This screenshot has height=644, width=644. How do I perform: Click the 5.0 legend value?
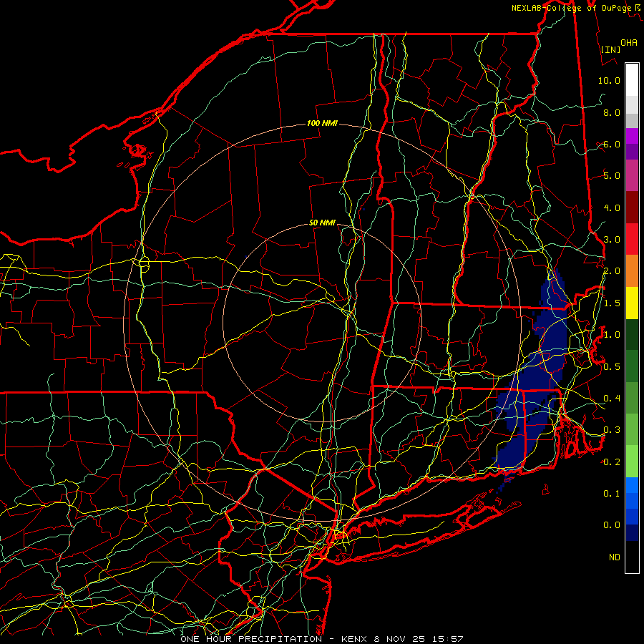[x=612, y=176]
